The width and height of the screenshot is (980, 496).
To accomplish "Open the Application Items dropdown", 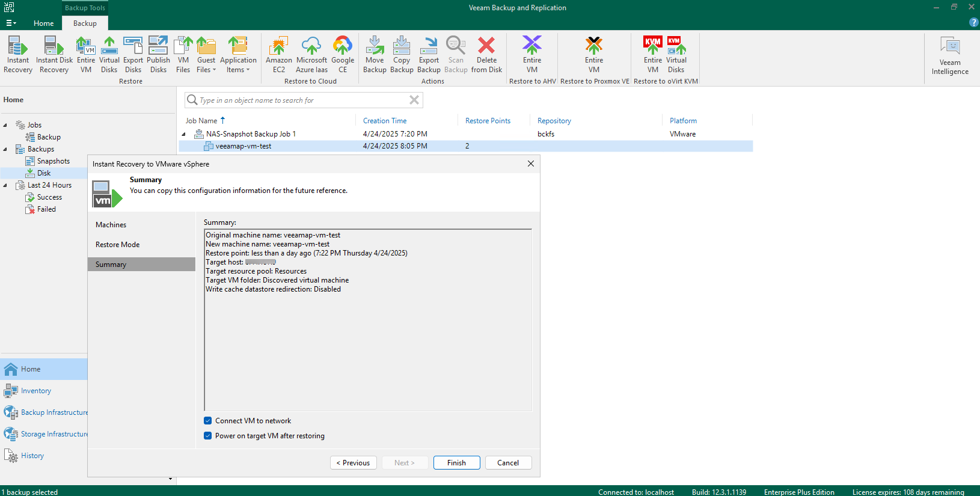I will (x=238, y=55).
